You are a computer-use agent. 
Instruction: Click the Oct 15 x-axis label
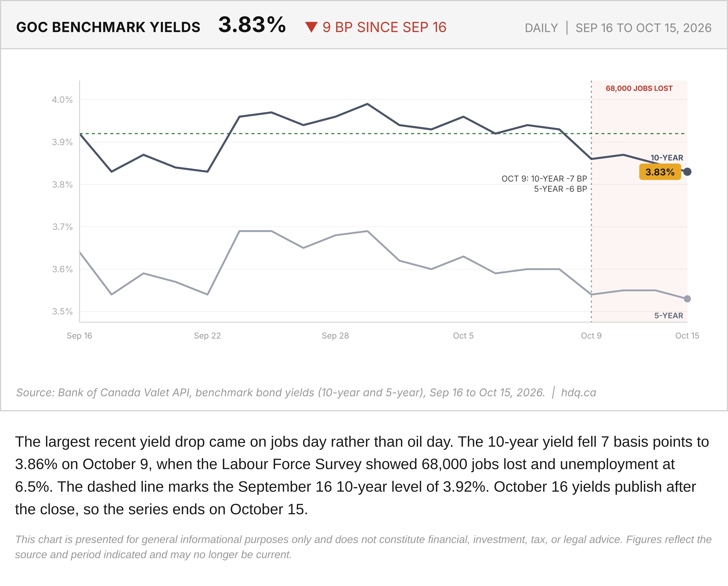687,336
